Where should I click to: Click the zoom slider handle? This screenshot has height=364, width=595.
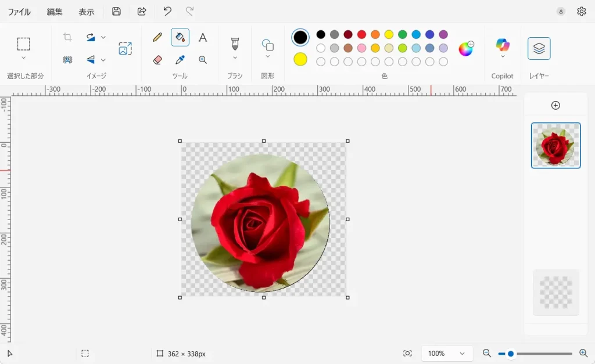click(x=511, y=354)
